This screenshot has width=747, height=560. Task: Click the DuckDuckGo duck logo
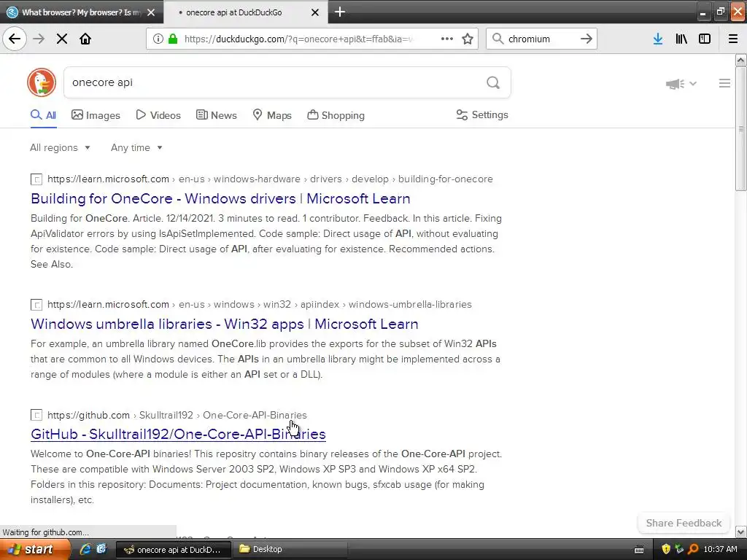tap(42, 82)
